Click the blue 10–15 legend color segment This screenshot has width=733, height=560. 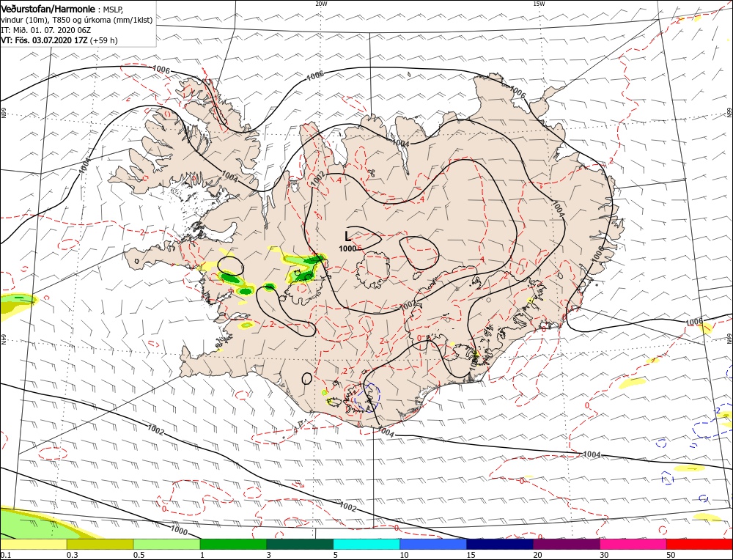click(x=433, y=544)
